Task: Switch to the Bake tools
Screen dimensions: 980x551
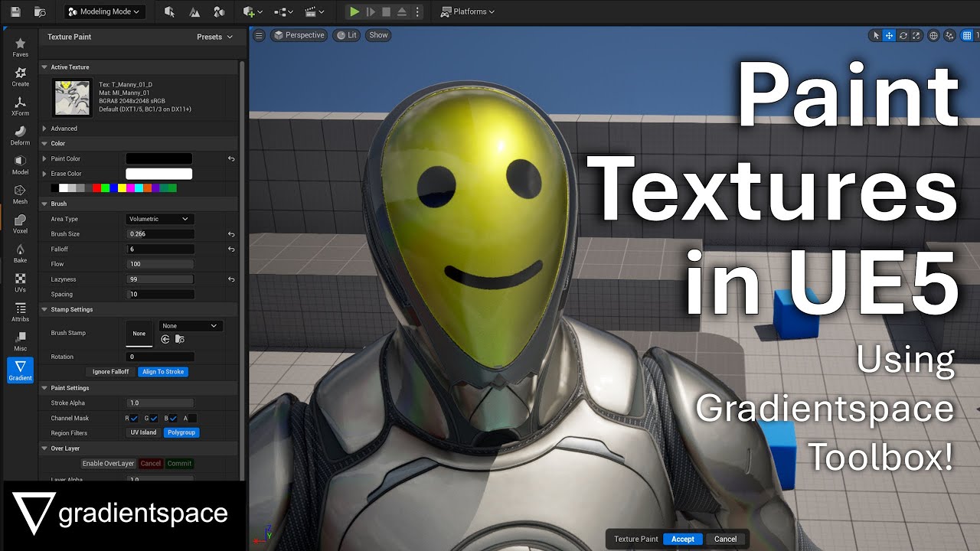Action: pos(21,253)
